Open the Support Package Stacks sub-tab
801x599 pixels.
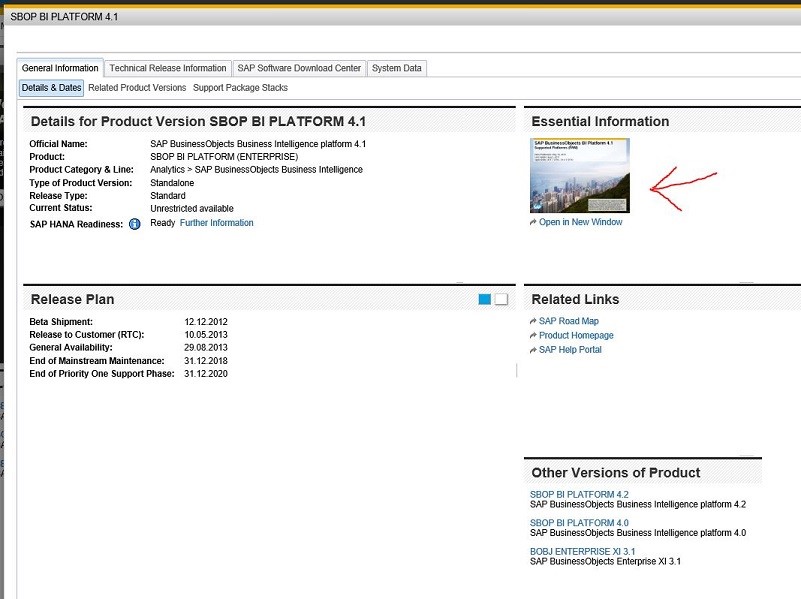(x=240, y=88)
